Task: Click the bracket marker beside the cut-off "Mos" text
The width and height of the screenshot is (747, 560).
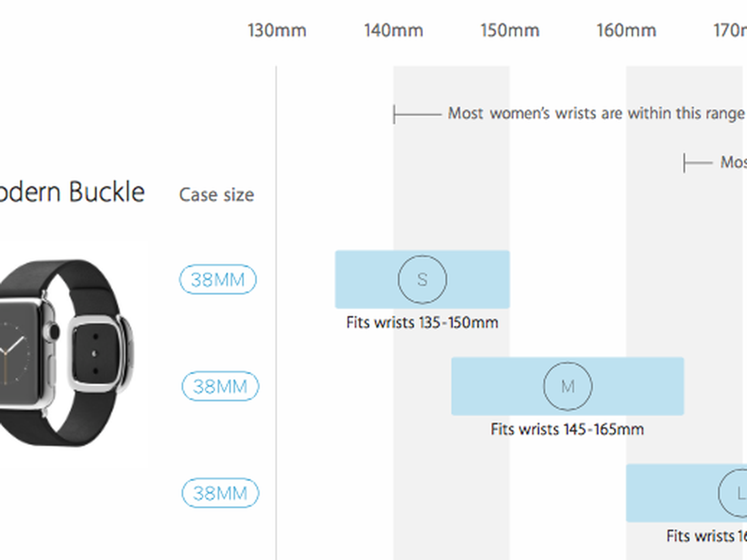Action: pyautogui.click(x=698, y=163)
